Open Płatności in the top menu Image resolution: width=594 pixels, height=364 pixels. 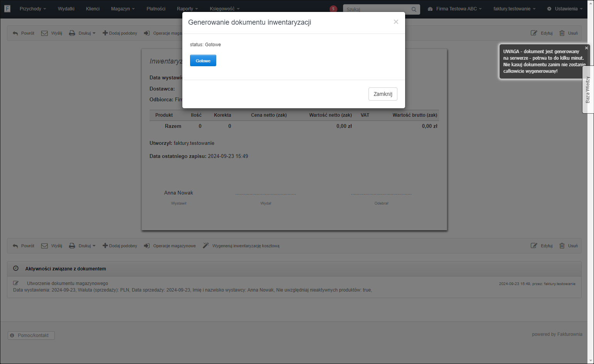[156, 9]
